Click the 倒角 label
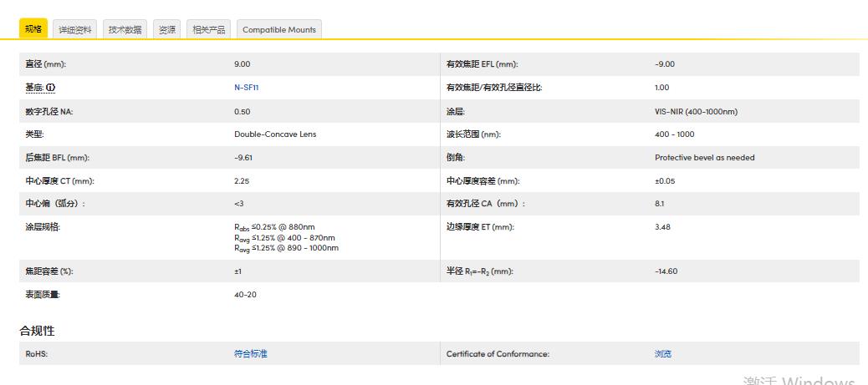The width and height of the screenshot is (868, 385). point(456,158)
